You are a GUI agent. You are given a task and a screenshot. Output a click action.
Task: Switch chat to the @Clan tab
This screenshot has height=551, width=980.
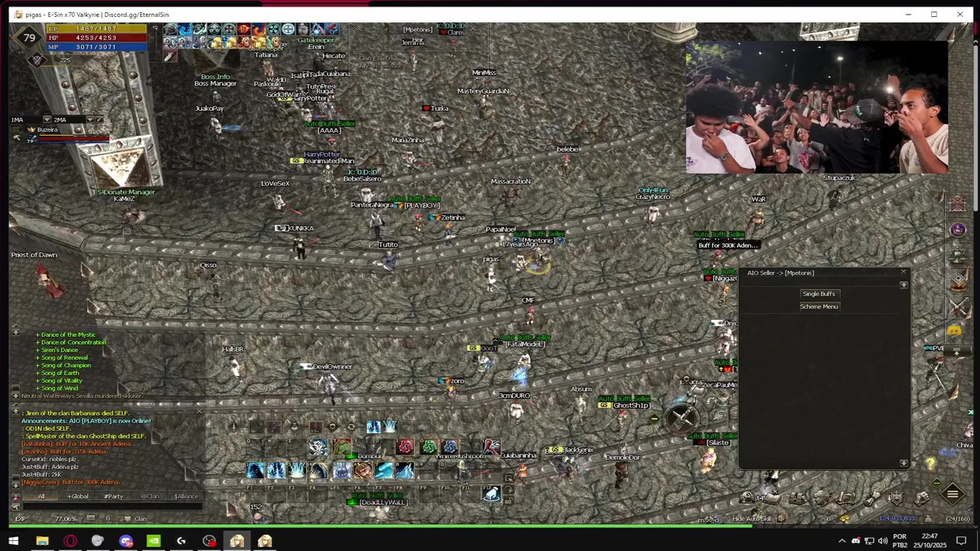coord(150,496)
